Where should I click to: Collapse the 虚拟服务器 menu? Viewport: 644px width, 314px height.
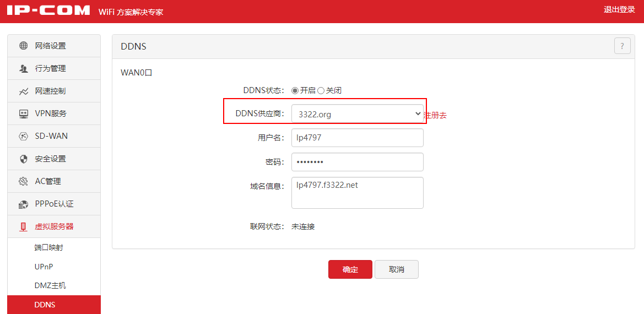(54, 226)
